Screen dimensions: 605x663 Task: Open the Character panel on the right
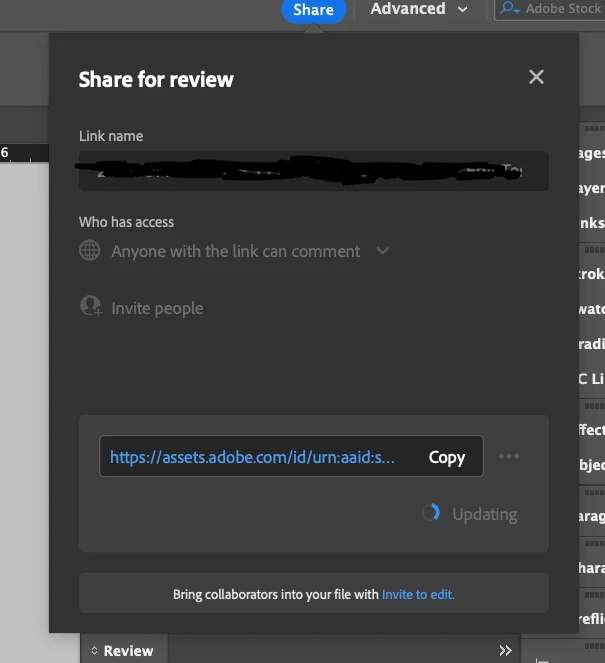[x=592, y=568]
